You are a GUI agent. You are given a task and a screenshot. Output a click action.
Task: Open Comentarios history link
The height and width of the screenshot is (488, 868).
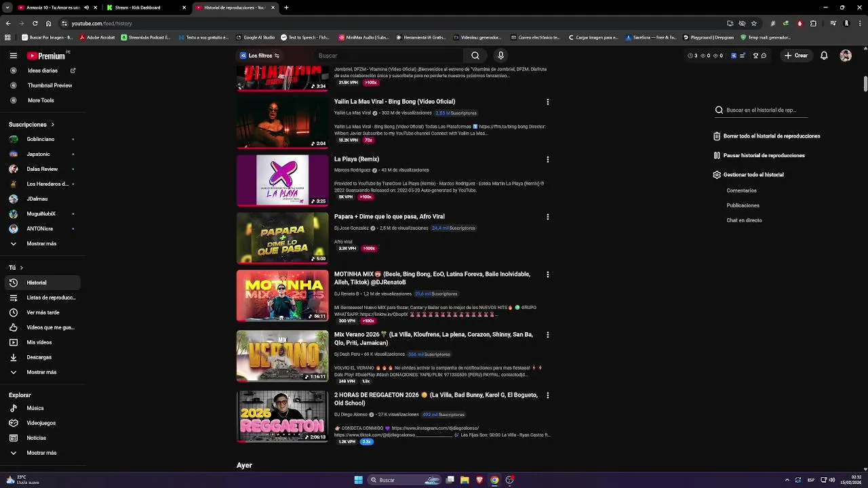[742, 190]
